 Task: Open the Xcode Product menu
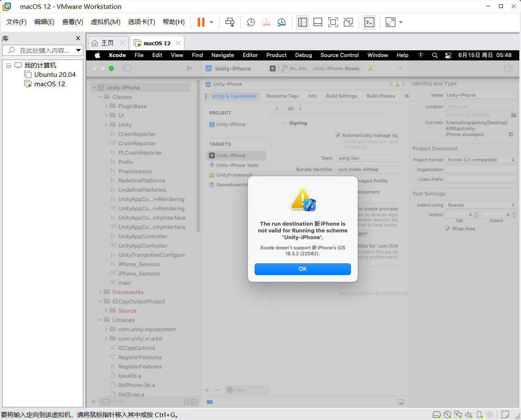click(x=276, y=55)
